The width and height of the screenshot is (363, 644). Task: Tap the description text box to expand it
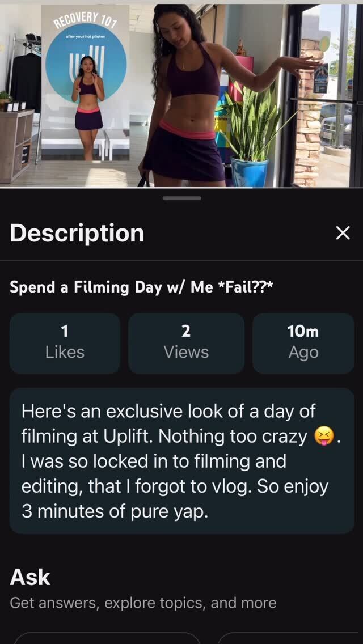(181, 460)
